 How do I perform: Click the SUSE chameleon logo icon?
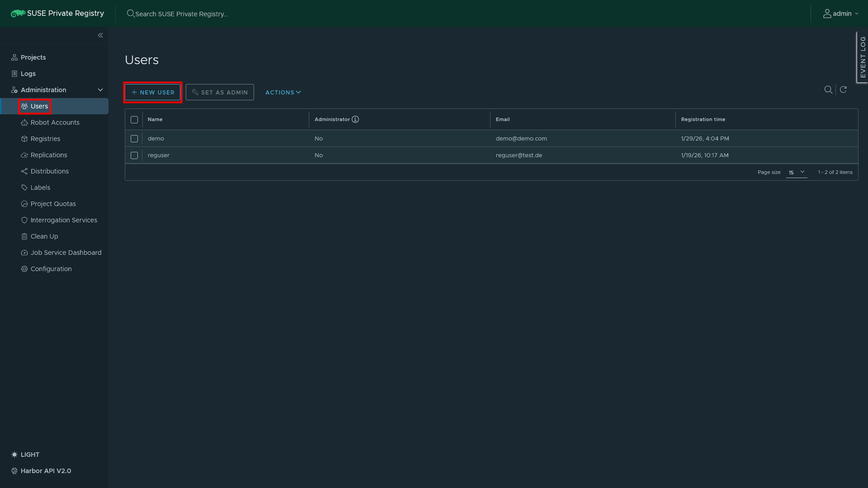[18, 14]
